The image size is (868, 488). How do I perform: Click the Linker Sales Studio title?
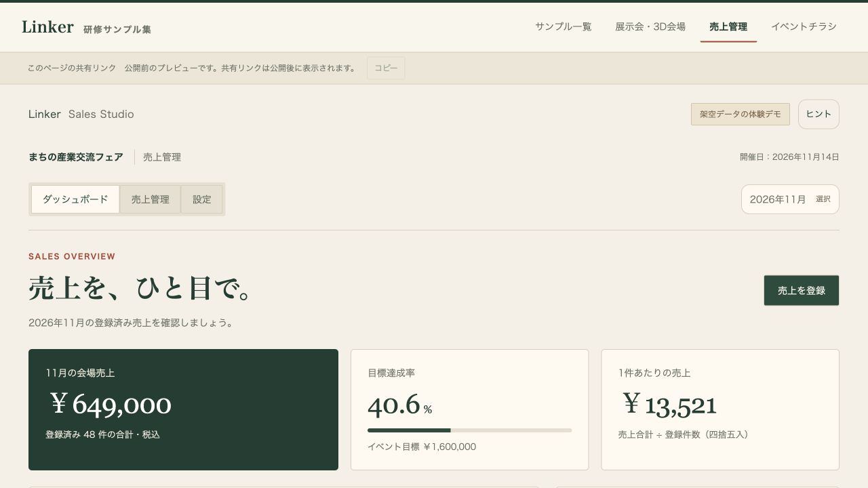point(81,114)
